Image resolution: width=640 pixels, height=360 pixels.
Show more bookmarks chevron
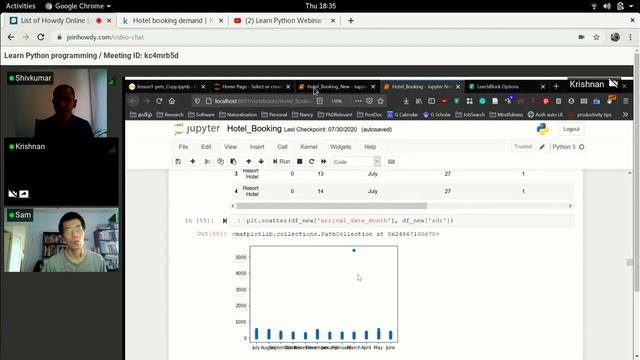pos(625,115)
